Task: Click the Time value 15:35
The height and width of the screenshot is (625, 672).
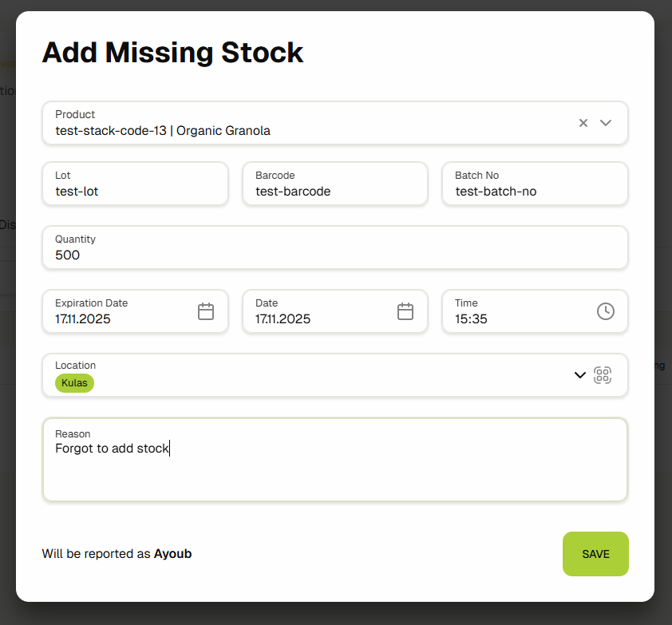Action: (x=471, y=319)
